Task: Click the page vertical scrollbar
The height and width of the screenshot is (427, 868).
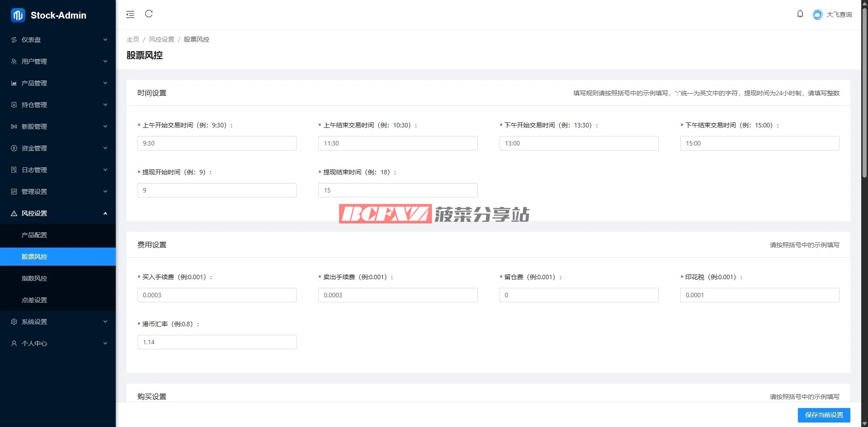Action: [x=864, y=90]
